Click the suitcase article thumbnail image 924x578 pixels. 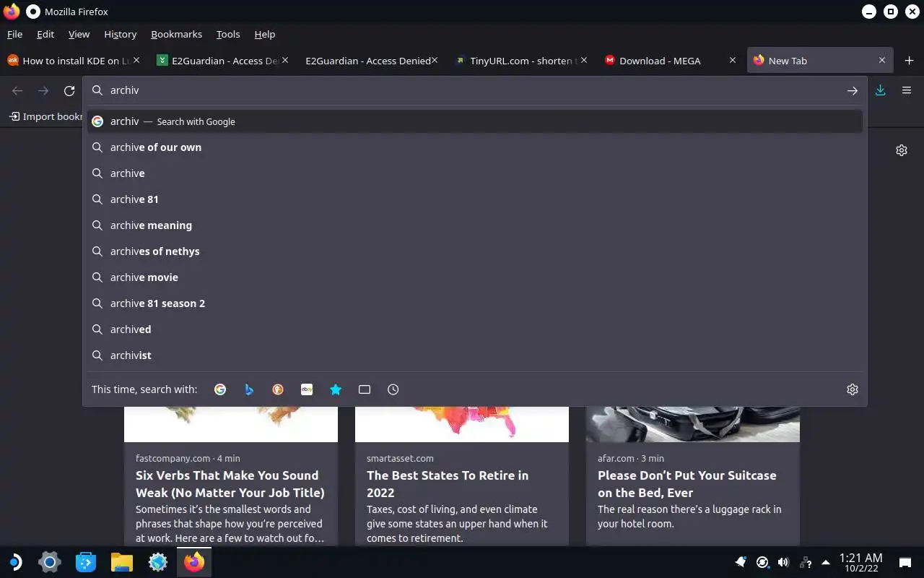pos(693,424)
